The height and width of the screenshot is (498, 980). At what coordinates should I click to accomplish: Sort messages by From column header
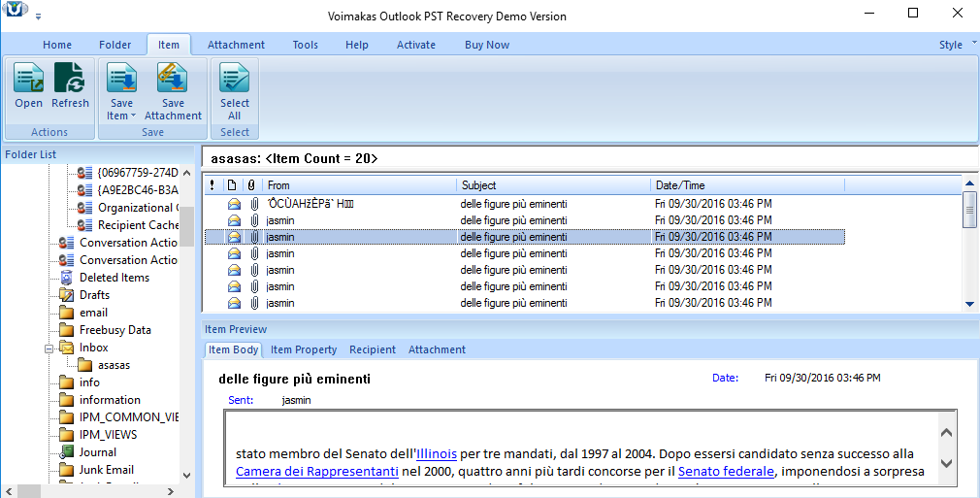pyautogui.click(x=360, y=185)
